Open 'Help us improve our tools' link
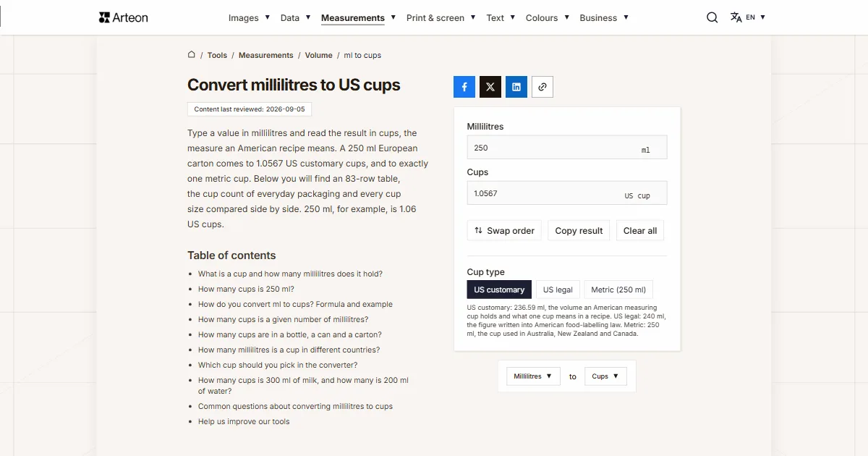 [244, 421]
